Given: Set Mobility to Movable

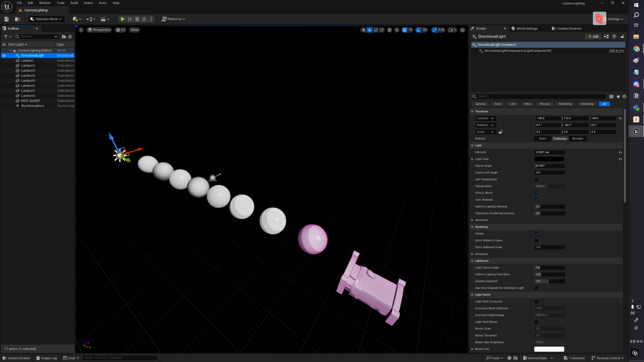Looking at the screenshot, I should (x=577, y=138).
